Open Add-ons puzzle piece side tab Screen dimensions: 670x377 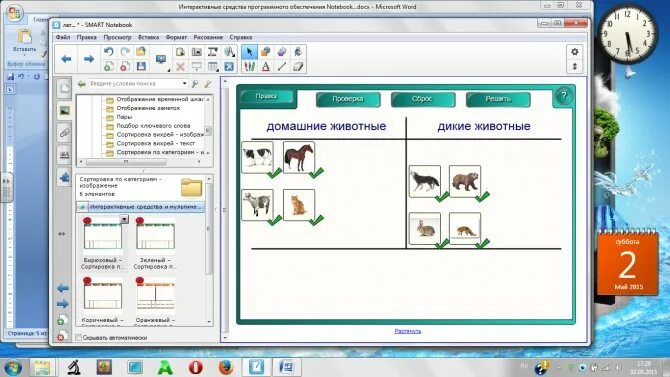(x=64, y=177)
